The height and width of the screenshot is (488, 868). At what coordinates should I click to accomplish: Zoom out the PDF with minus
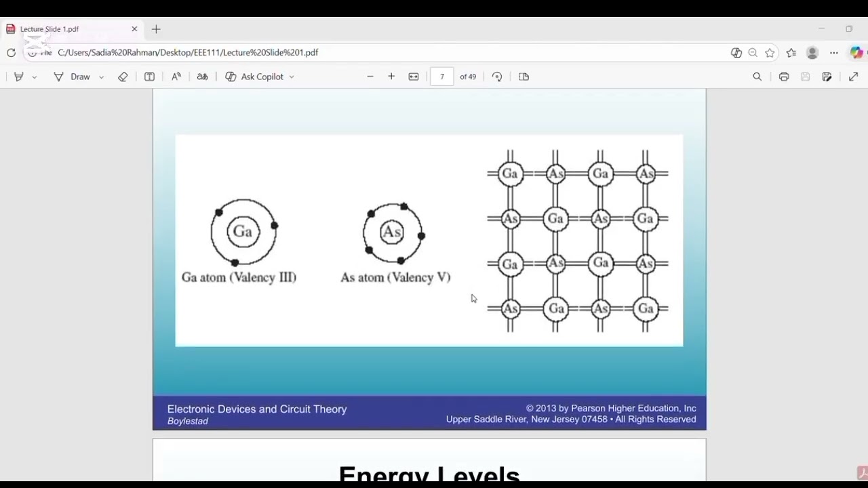pyautogui.click(x=370, y=77)
